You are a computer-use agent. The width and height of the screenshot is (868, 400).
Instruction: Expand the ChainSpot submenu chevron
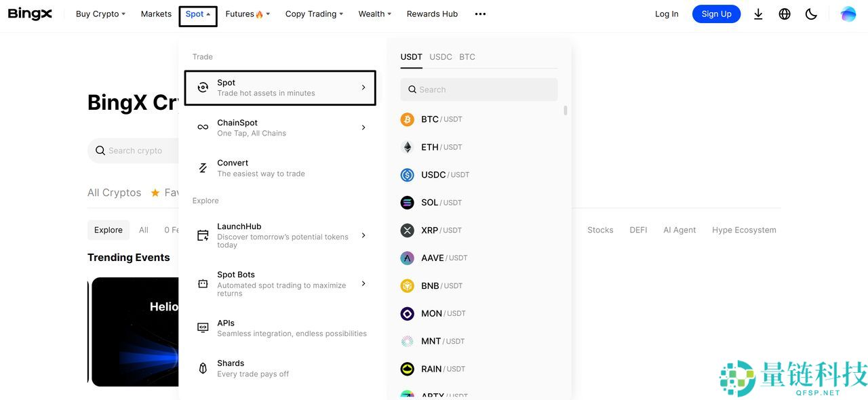tap(363, 127)
